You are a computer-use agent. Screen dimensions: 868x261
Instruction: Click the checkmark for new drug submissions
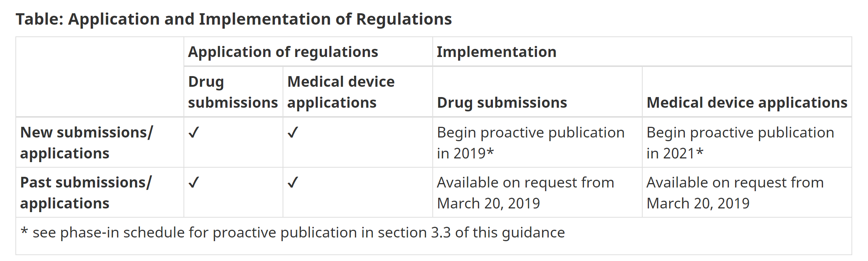pos(193,132)
